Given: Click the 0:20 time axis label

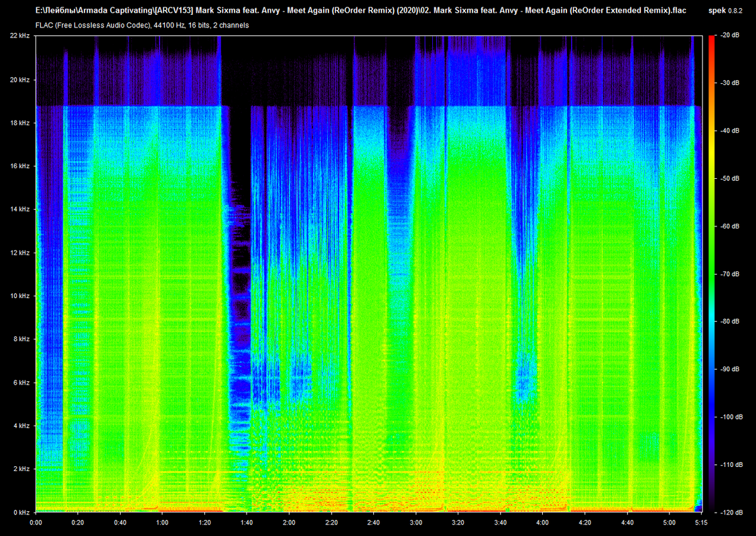Looking at the screenshot, I should coord(78,523).
